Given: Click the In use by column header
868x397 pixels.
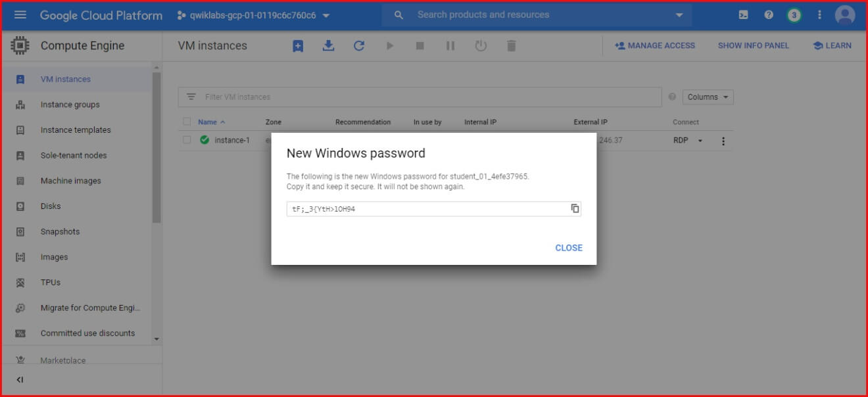Looking at the screenshot, I should point(427,122).
